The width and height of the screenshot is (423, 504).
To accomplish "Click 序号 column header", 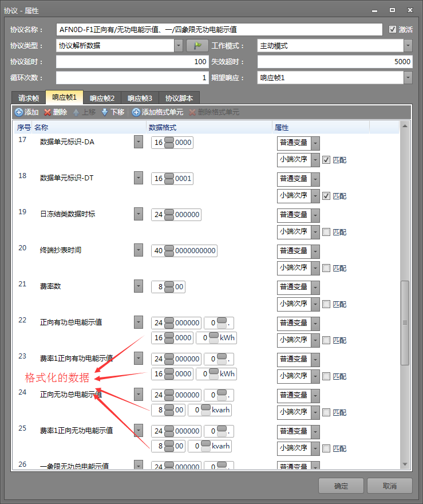I will click(x=24, y=128).
